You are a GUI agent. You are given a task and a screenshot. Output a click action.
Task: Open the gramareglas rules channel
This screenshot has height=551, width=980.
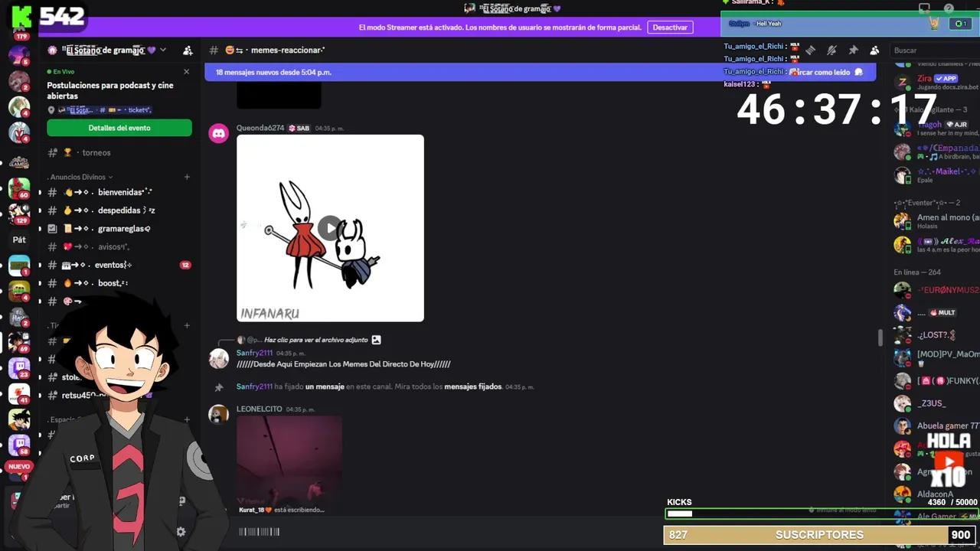pos(119,229)
